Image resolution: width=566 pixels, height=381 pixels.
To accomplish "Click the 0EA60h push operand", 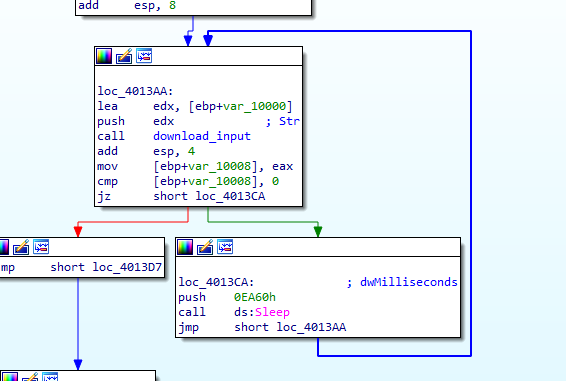I will tap(255, 297).
